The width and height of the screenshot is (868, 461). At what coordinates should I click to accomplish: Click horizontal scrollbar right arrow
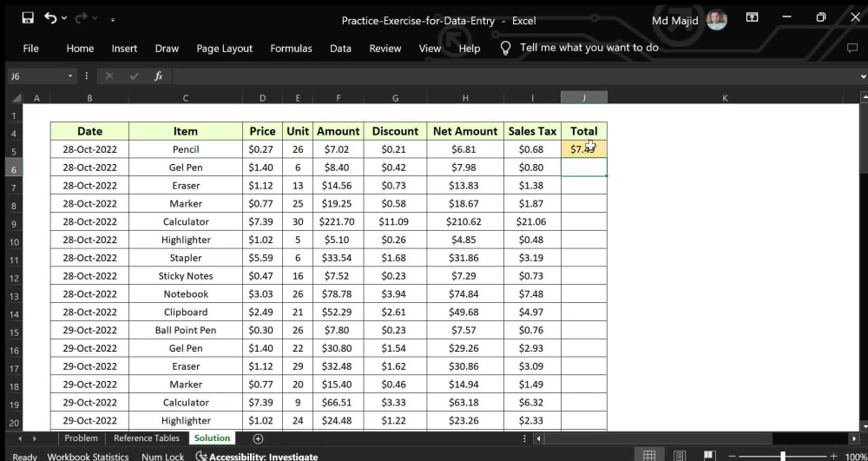tap(854, 438)
